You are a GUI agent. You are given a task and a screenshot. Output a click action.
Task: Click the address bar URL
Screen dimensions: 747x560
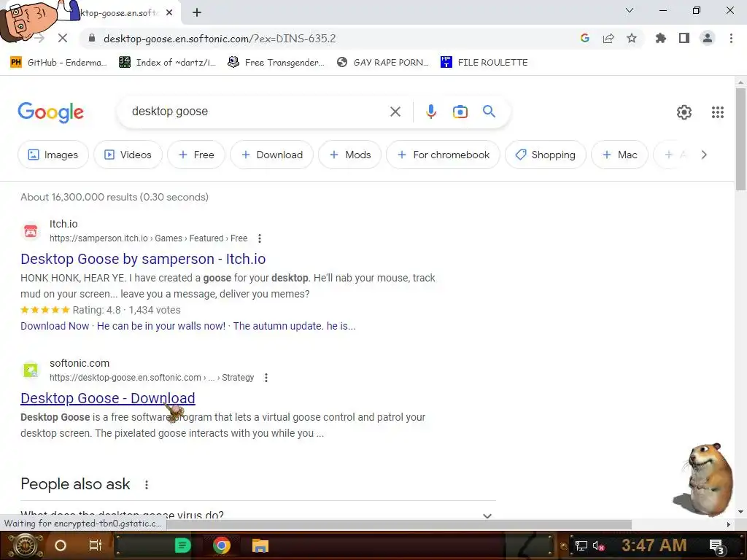tap(220, 38)
